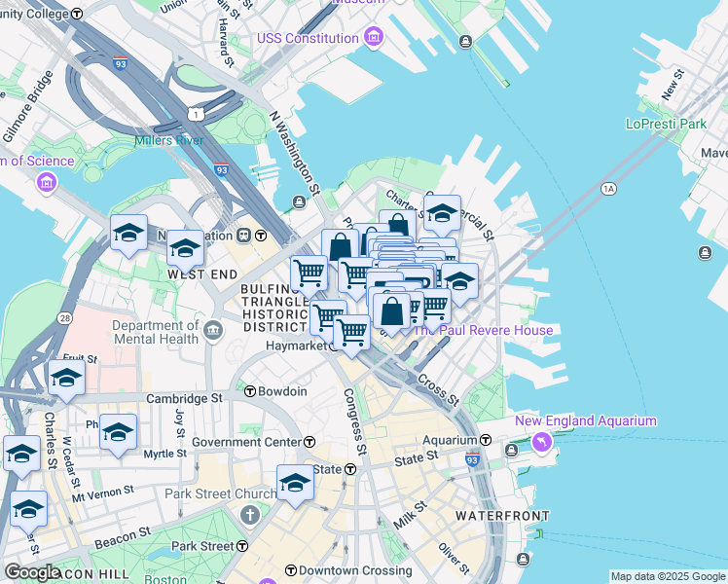Image resolution: width=728 pixels, height=584 pixels.
Task: Click the WEST END neighborhood label
Action: pyautogui.click(x=202, y=274)
